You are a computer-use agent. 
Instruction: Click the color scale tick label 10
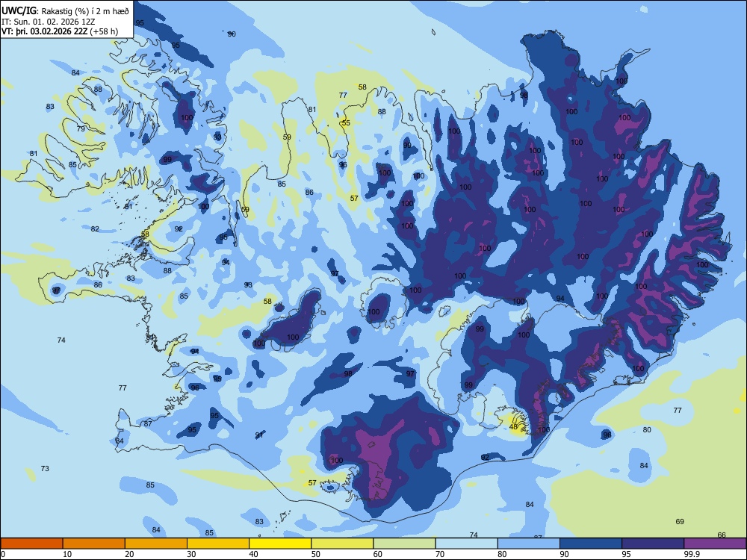click(67, 554)
